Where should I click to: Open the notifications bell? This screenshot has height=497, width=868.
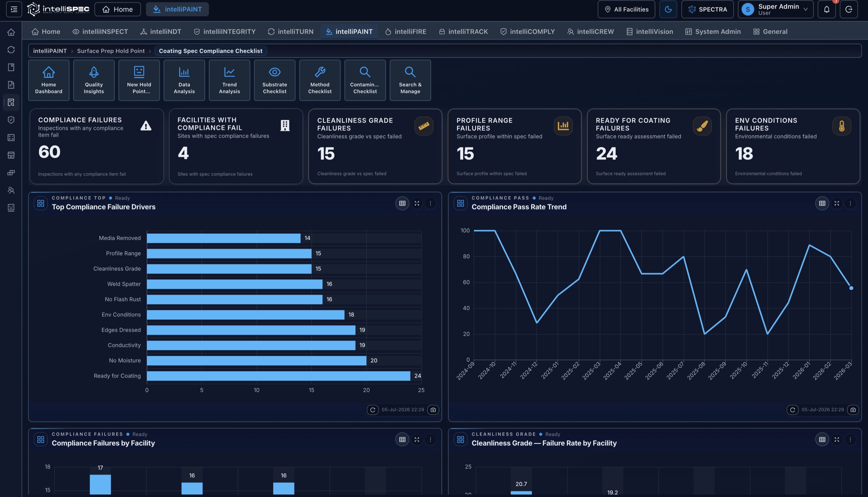tap(826, 9)
